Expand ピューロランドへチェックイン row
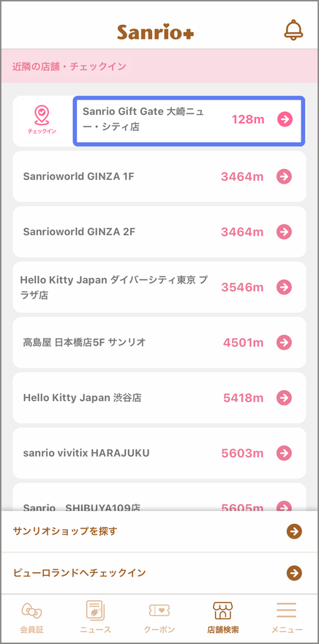Image resolution: width=319 pixels, height=644 pixels. (159, 573)
